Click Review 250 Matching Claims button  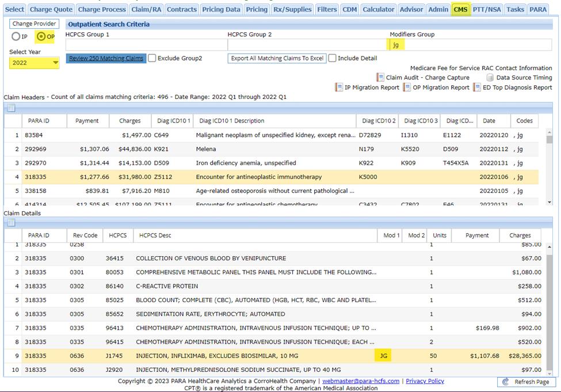[106, 58]
